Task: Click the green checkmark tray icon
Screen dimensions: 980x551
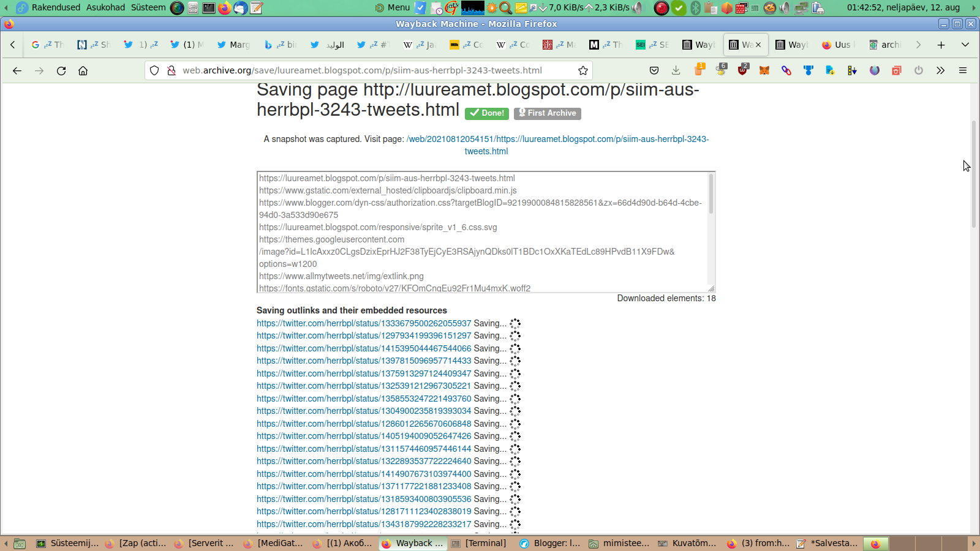Action: click(x=679, y=8)
